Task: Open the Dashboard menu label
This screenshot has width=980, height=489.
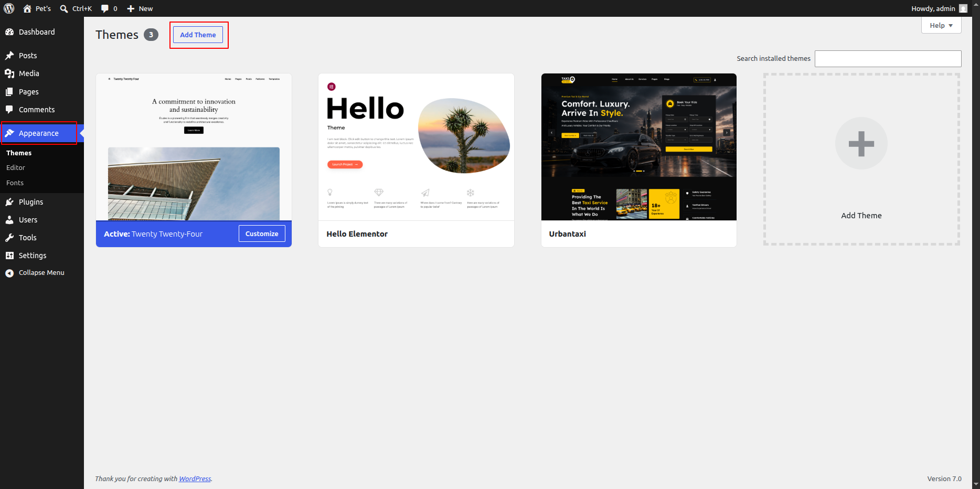Action: coord(37,32)
